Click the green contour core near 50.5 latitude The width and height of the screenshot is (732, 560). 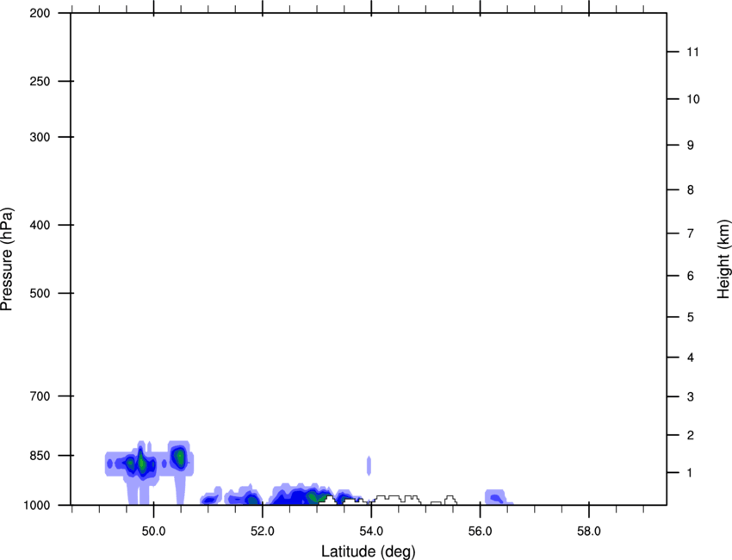179,456
